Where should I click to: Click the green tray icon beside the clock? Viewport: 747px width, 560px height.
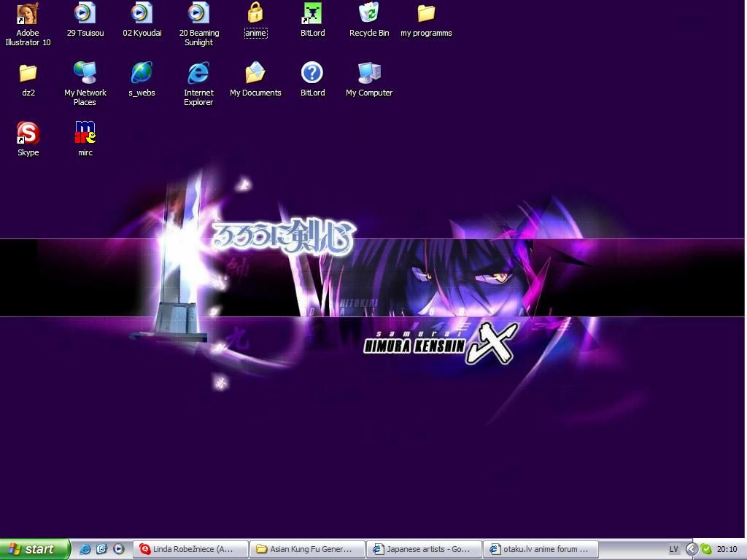coord(706,549)
